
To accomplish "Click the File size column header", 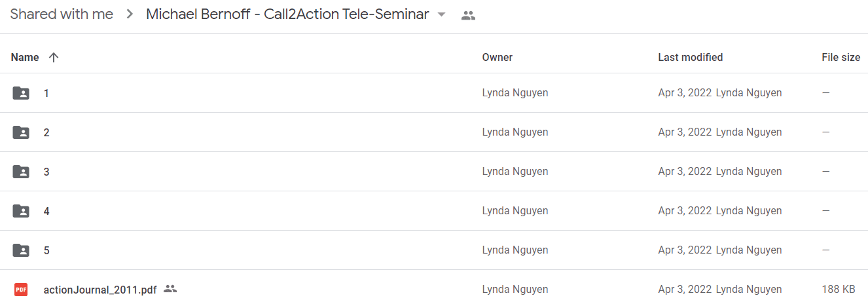I will [x=841, y=57].
